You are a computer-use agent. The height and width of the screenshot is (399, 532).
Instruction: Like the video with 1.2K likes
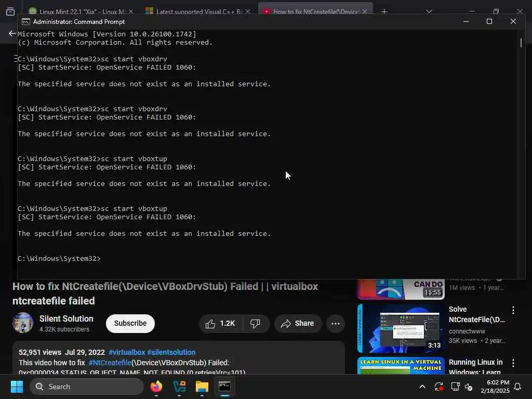[220, 323]
